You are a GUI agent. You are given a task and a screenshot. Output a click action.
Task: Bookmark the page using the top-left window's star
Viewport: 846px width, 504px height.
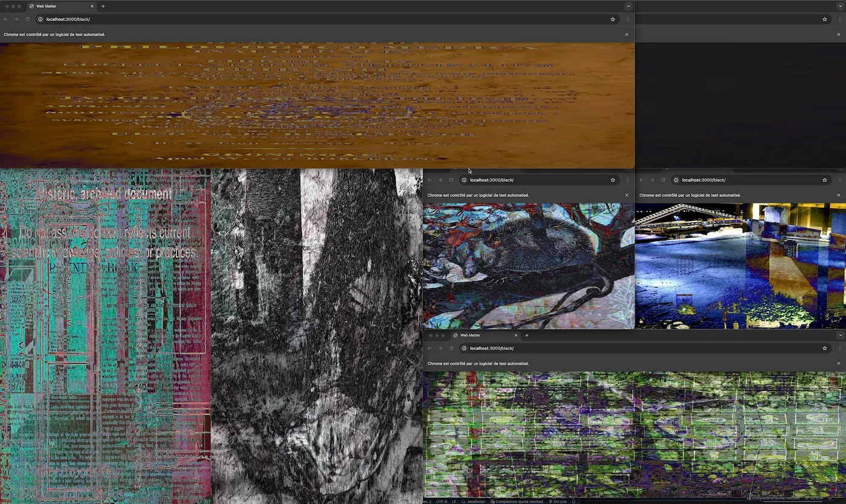click(613, 19)
